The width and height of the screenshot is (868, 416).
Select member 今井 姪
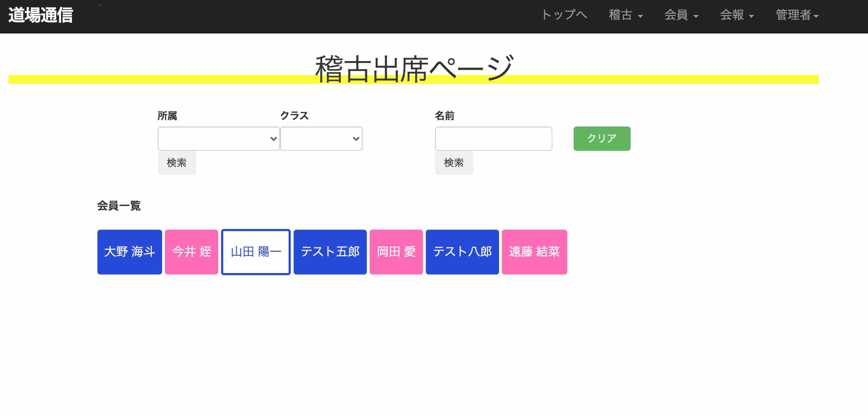pyautogui.click(x=191, y=252)
